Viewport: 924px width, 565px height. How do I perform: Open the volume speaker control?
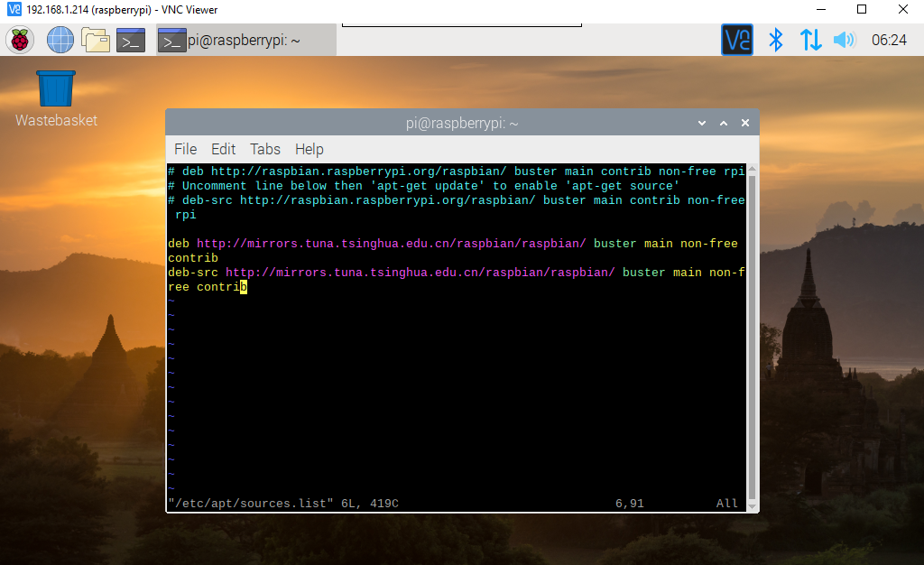(845, 40)
